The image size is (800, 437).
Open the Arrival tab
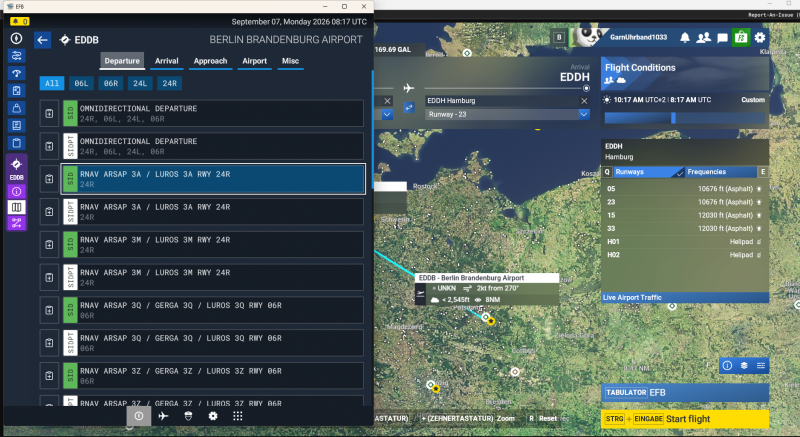pos(167,61)
